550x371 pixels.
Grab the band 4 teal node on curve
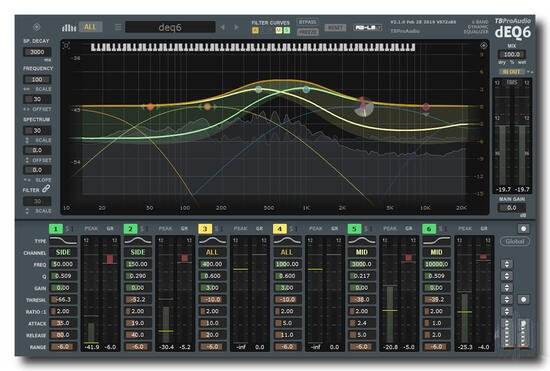point(306,90)
